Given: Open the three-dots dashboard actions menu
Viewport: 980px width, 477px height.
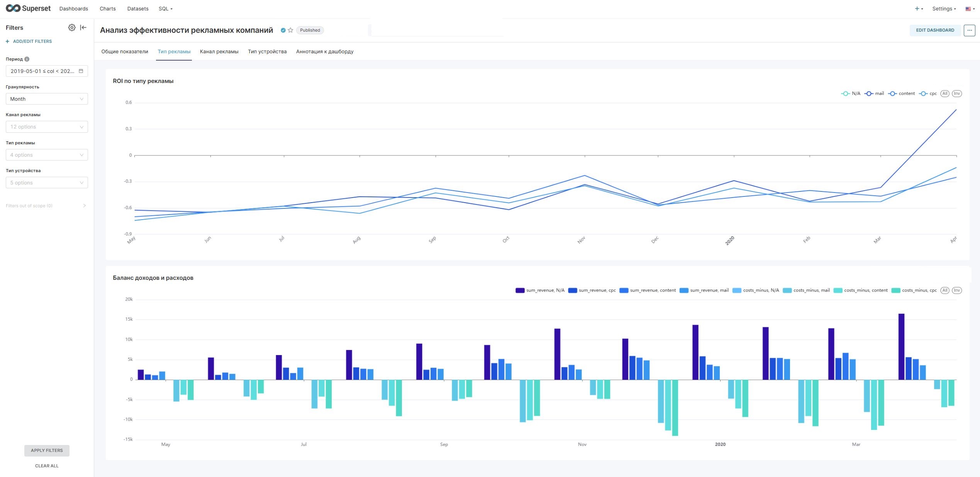Looking at the screenshot, I should click(x=969, y=30).
